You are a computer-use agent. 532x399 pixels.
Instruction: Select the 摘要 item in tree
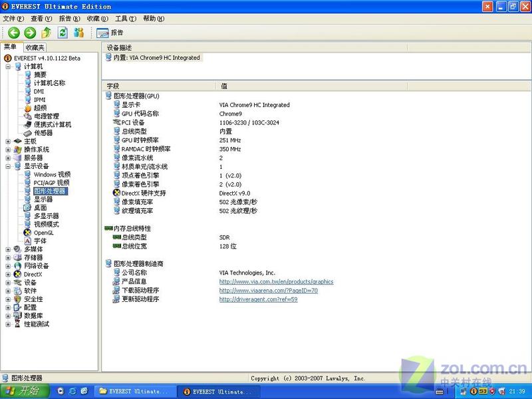point(40,74)
